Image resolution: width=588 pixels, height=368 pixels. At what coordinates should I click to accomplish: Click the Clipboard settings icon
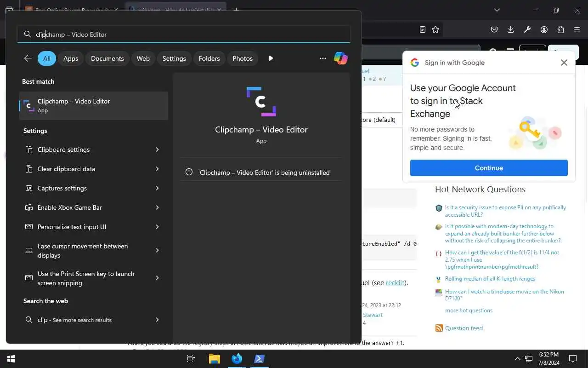coord(29,149)
